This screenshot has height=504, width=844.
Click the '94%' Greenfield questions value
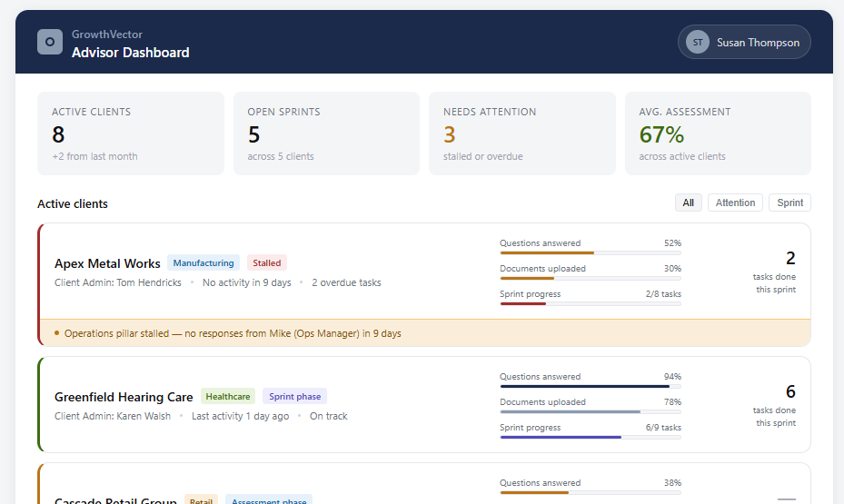point(672,377)
